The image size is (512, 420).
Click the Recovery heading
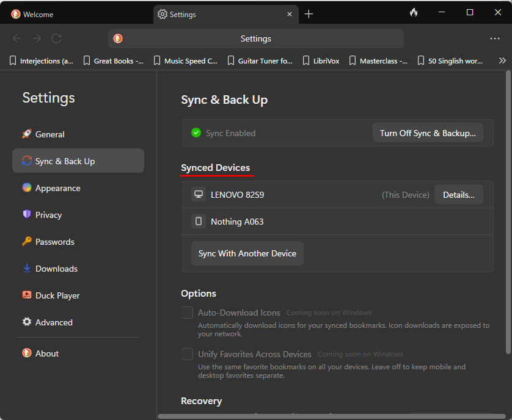pos(202,400)
